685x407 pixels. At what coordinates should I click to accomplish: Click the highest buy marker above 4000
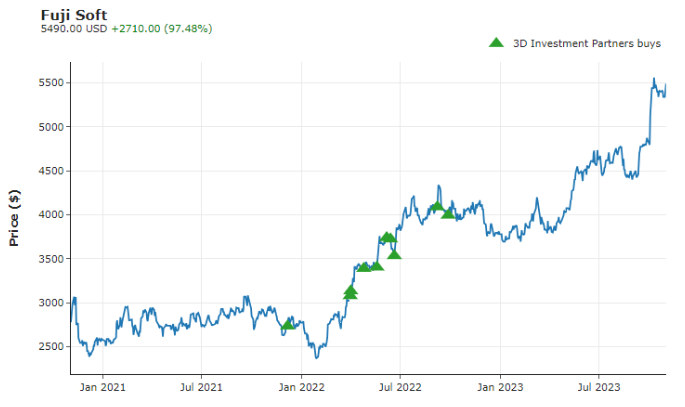pyautogui.click(x=437, y=206)
